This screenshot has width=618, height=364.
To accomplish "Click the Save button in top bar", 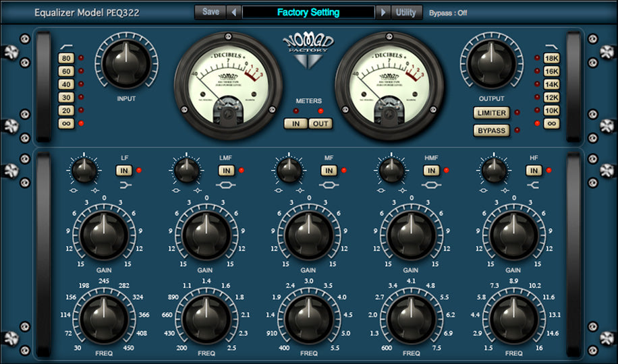I will click(x=210, y=12).
